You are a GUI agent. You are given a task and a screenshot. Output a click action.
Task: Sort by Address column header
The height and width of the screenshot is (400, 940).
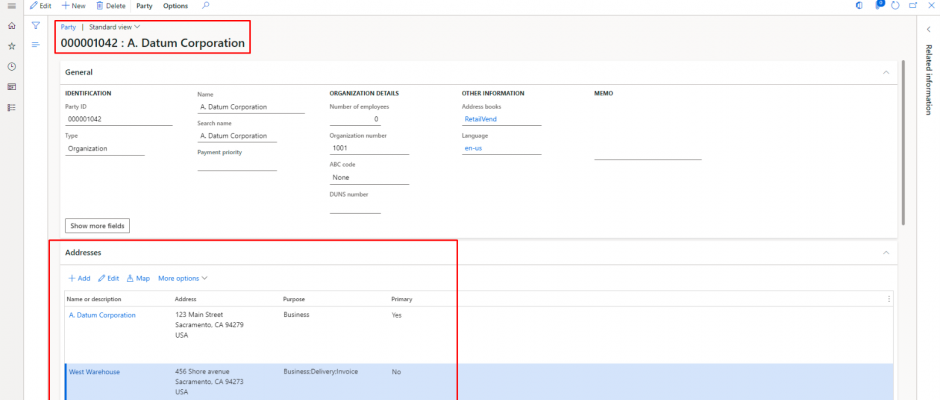tap(185, 299)
